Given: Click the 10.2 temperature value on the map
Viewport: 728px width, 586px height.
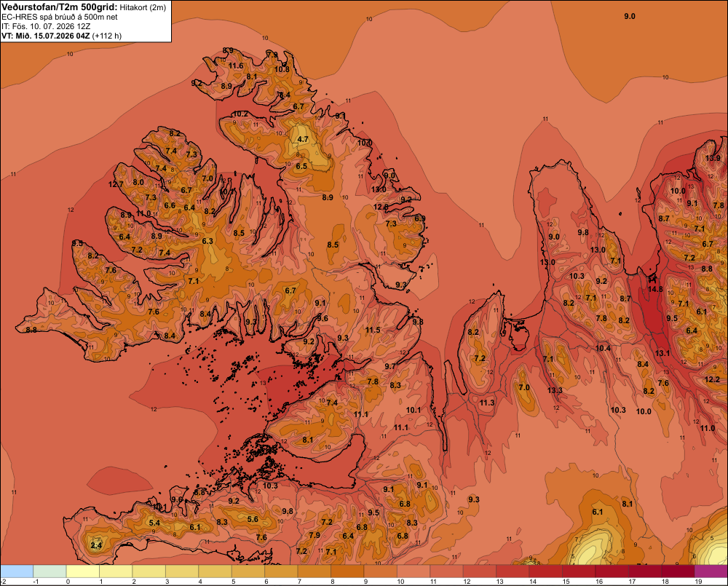Looking at the screenshot, I should click(x=240, y=114).
